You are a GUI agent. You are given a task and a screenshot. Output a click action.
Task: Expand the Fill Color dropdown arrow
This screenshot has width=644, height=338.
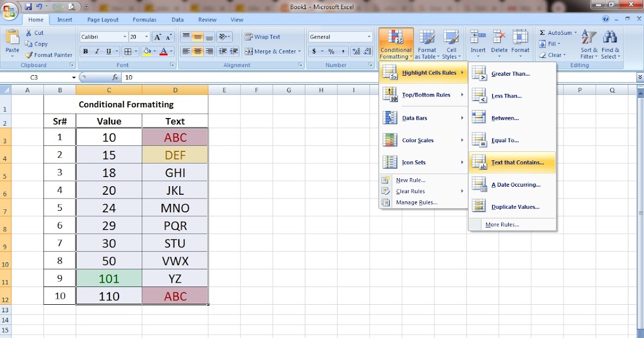154,52
